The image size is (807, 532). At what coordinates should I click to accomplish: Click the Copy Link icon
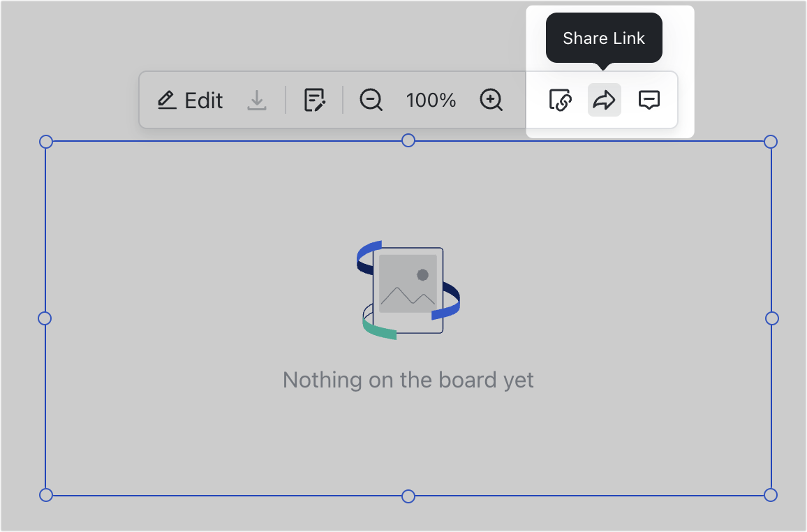click(x=559, y=100)
